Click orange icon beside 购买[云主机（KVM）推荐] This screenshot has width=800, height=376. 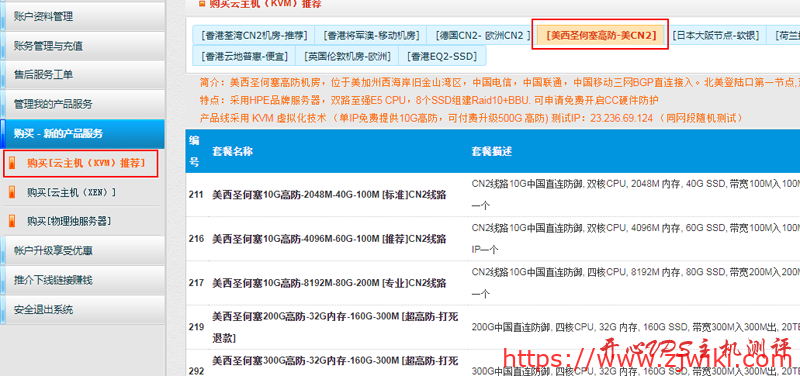pos(12,163)
